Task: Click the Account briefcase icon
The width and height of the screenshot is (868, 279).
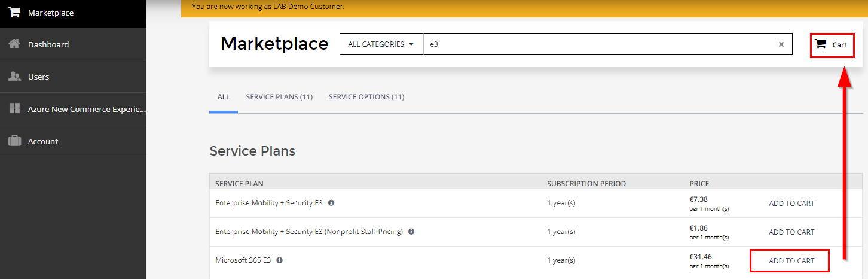Action: coord(14,141)
